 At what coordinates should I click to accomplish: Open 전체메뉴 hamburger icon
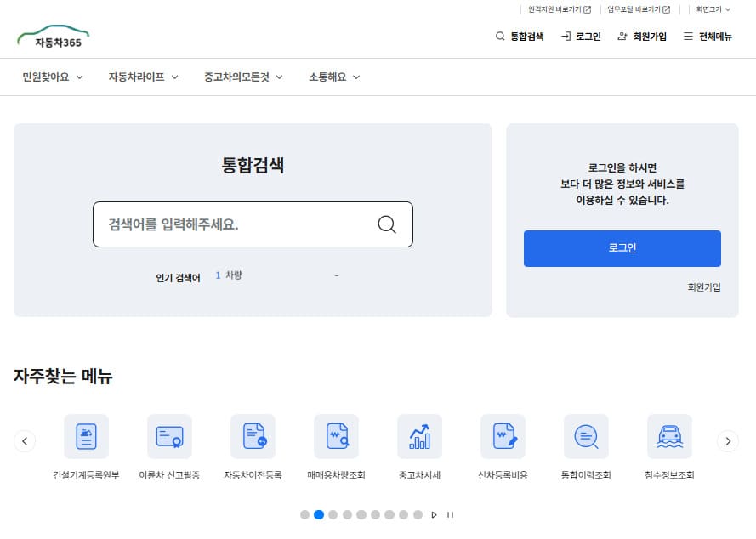tap(689, 37)
